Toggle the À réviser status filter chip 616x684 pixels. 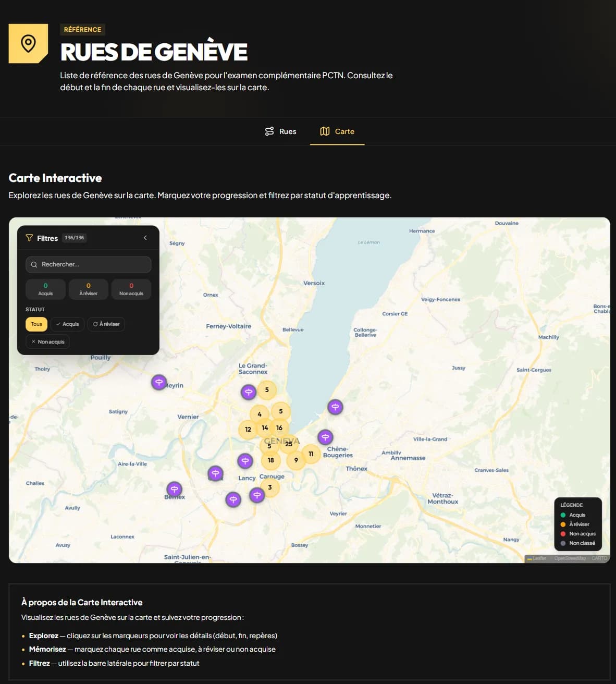[106, 324]
